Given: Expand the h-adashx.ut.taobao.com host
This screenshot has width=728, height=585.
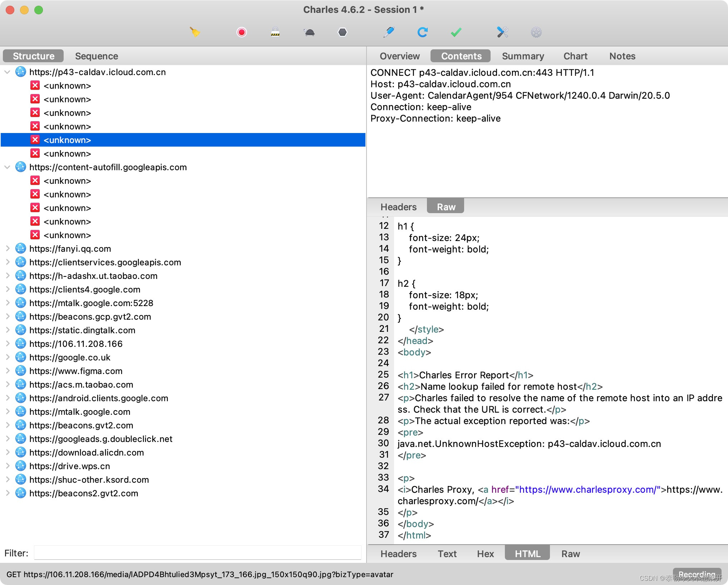Looking at the screenshot, I should coord(7,276).
